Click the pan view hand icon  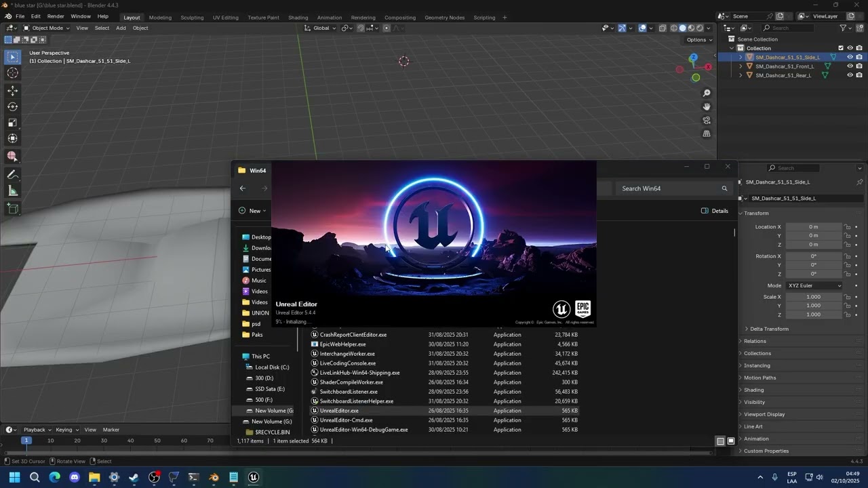coord(707,106)
